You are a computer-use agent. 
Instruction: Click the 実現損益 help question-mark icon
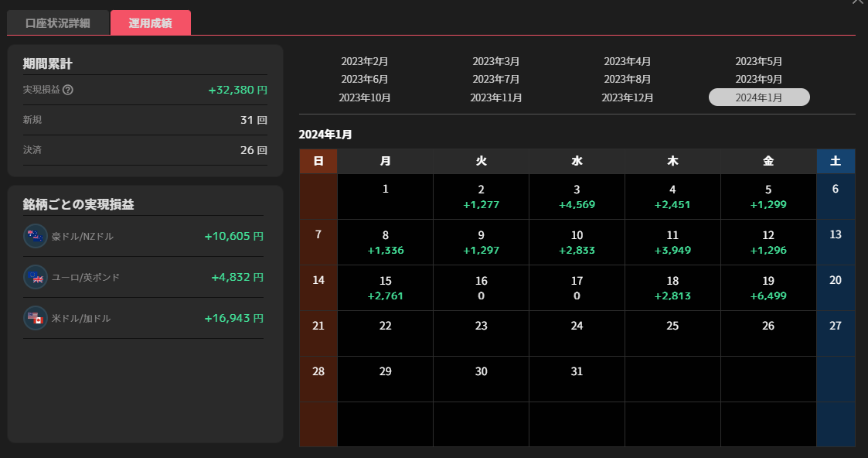point(67,90)
